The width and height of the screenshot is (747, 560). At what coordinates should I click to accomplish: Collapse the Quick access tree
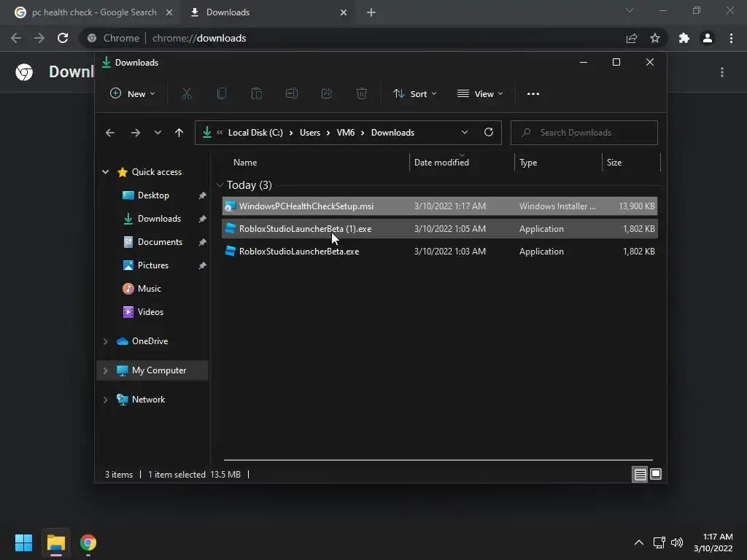pyautogui.click(x=105, y=172)
